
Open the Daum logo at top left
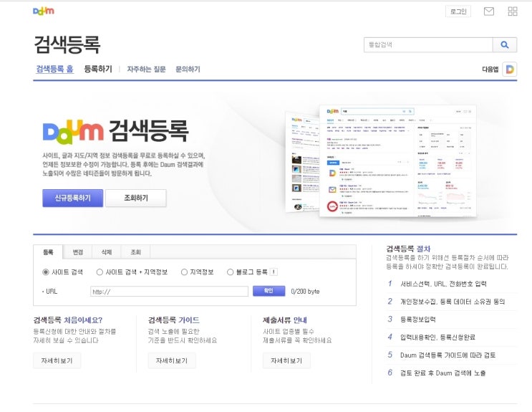click(44, 11)
